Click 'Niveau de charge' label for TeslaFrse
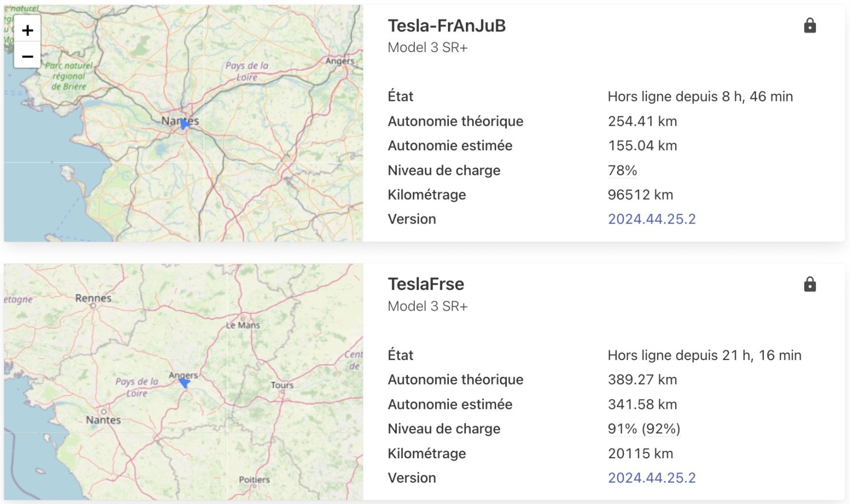 click(x=444, y=429)
